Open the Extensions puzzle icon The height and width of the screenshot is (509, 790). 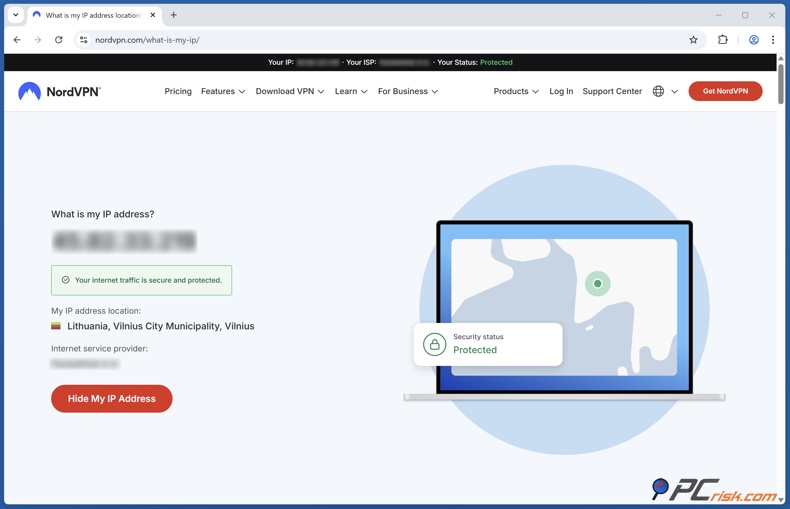coord(722,40)
